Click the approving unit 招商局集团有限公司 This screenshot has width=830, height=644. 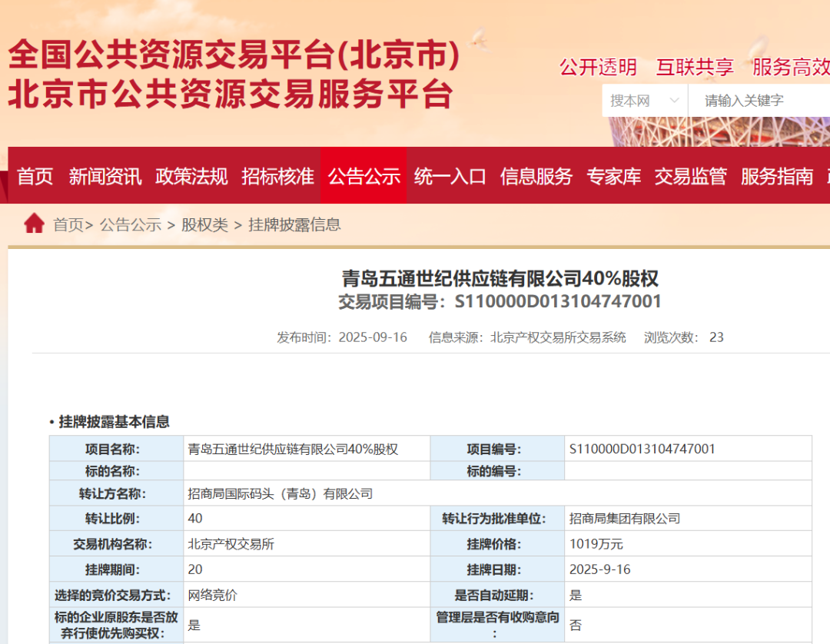[x=625, y=519]
